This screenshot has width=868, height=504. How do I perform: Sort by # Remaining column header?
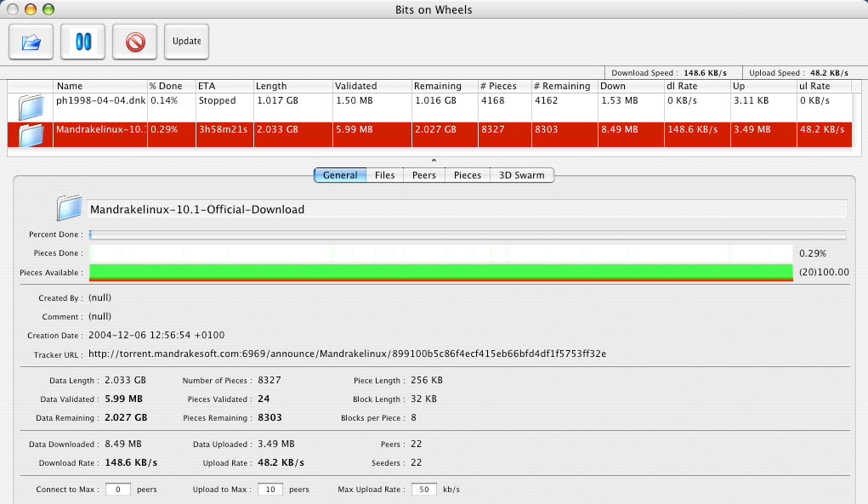[564, 87]
